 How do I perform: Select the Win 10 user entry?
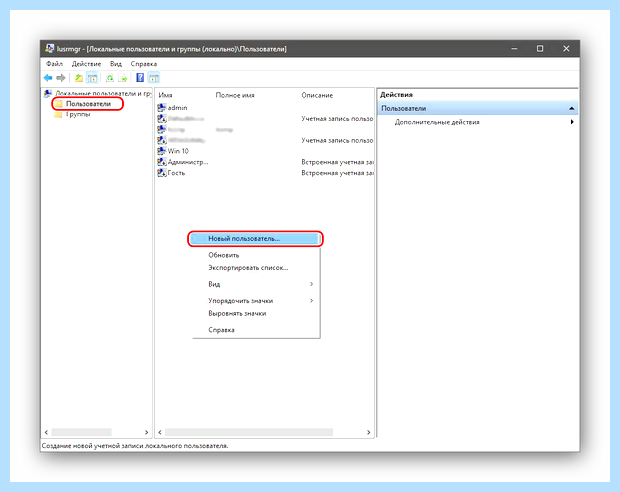coord(174,151)
